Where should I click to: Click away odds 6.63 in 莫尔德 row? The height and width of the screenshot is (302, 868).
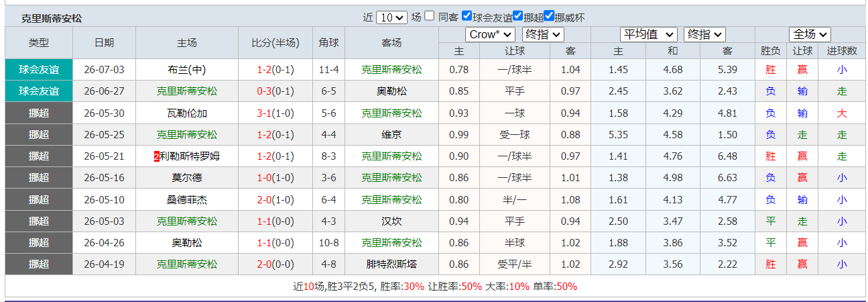pos(728,177)
